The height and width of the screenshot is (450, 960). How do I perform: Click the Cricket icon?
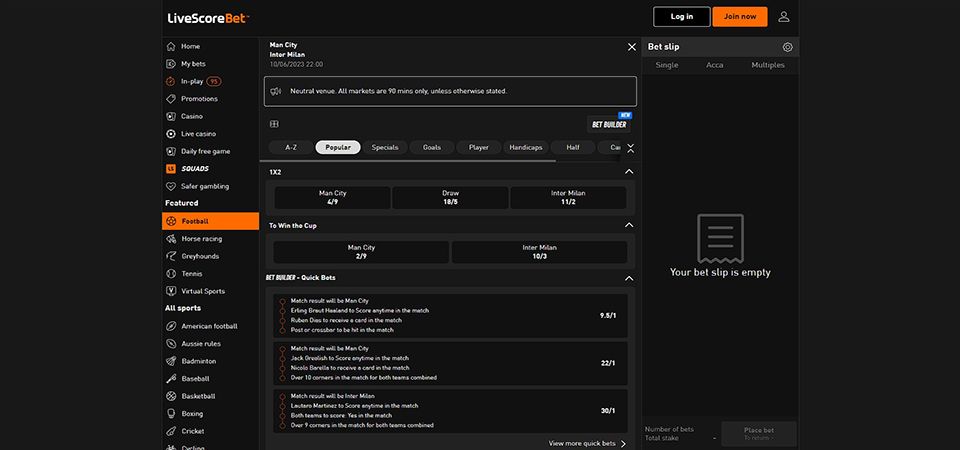(171, 431)
